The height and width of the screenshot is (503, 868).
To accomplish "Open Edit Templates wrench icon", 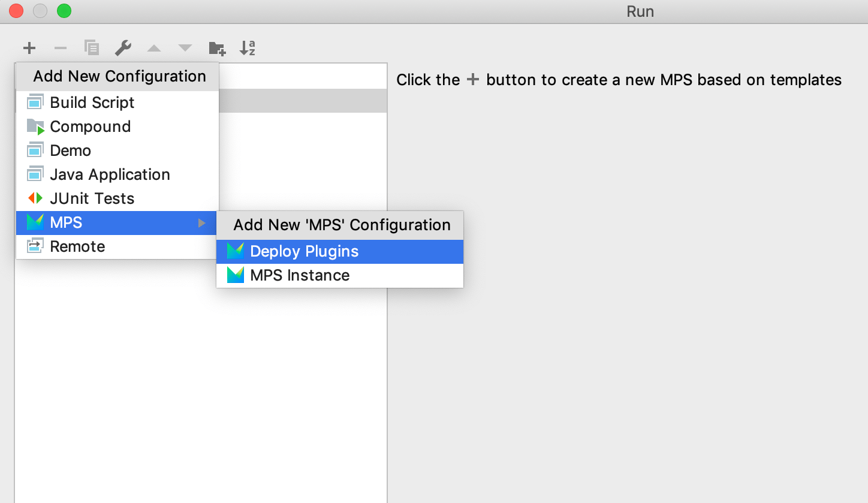I will [123, 48].
